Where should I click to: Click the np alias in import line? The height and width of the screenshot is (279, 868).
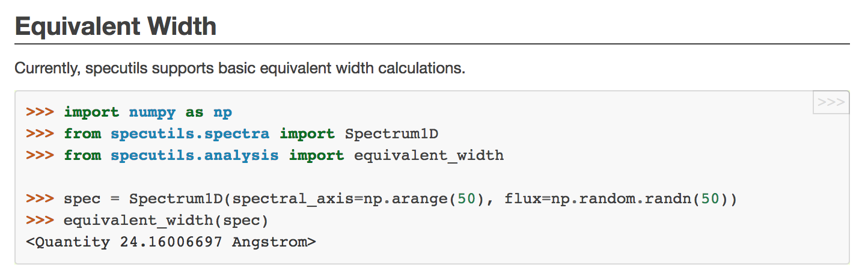[222, 112]
